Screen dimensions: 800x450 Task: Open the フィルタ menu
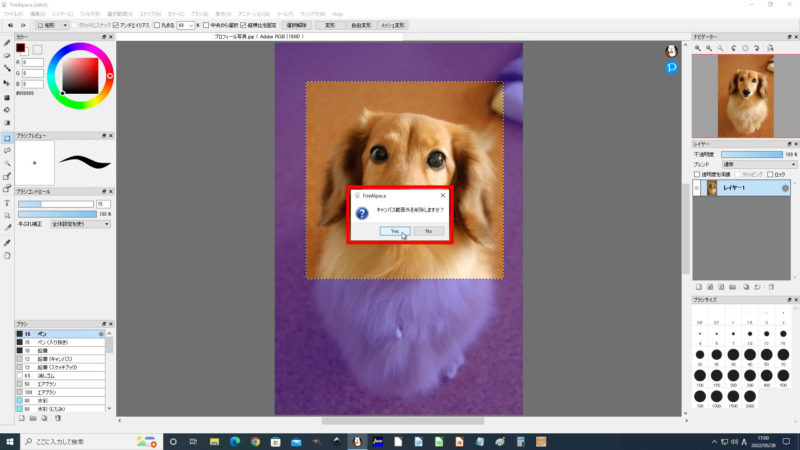click(x=90, y=14)
